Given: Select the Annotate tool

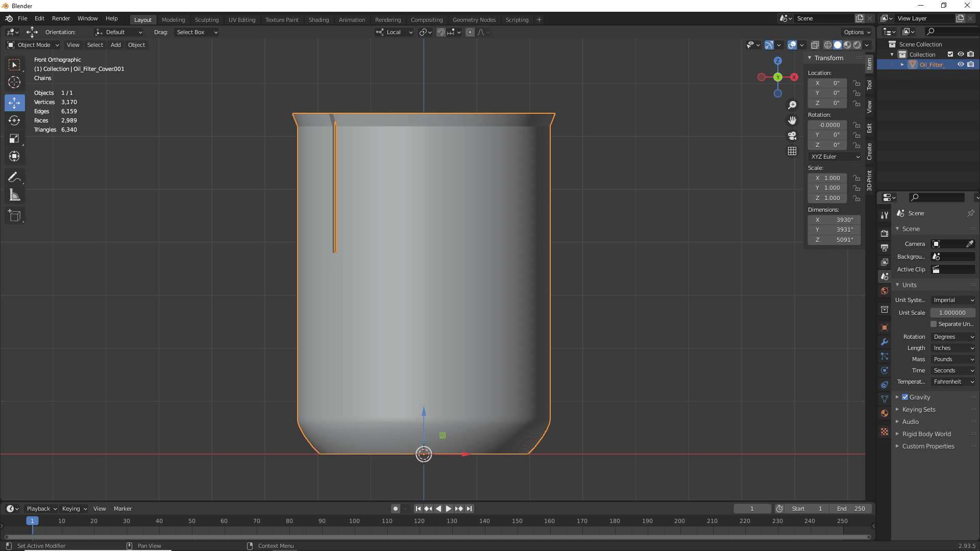Looking at the screenshot, I should (14, 177).
